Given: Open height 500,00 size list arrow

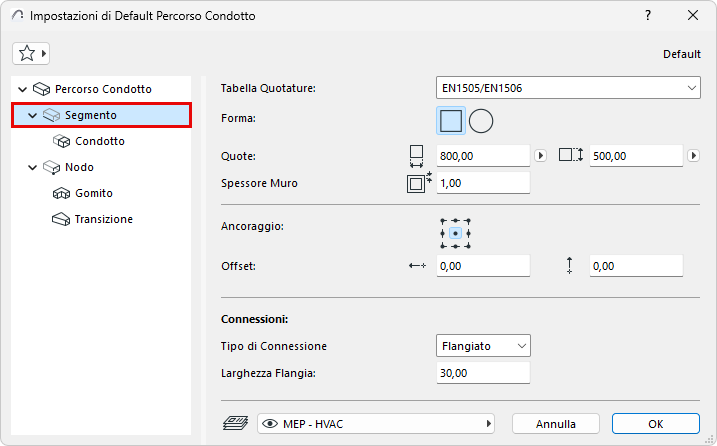Looking at the screenshot, I should coord(694,156).
